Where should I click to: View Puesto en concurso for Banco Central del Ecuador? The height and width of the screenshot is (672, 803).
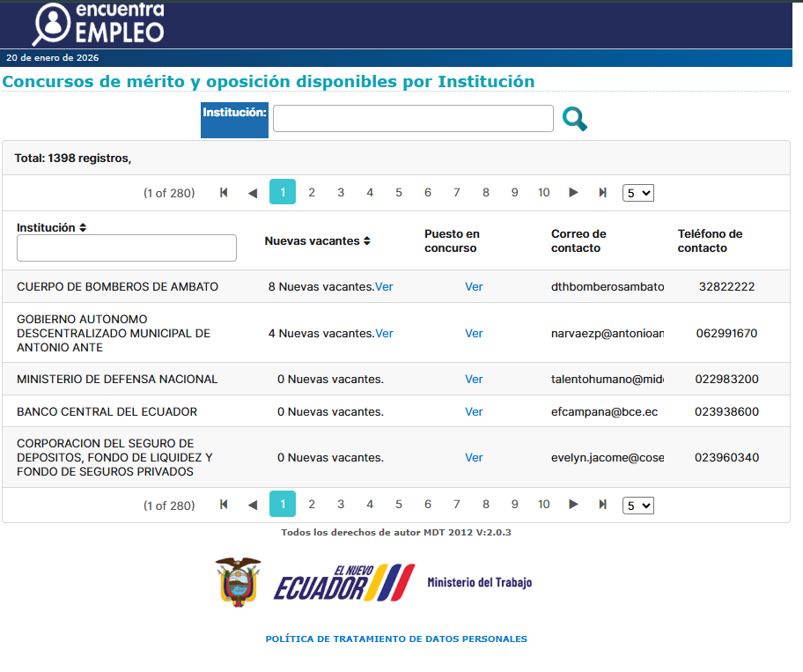coord(474,412)
